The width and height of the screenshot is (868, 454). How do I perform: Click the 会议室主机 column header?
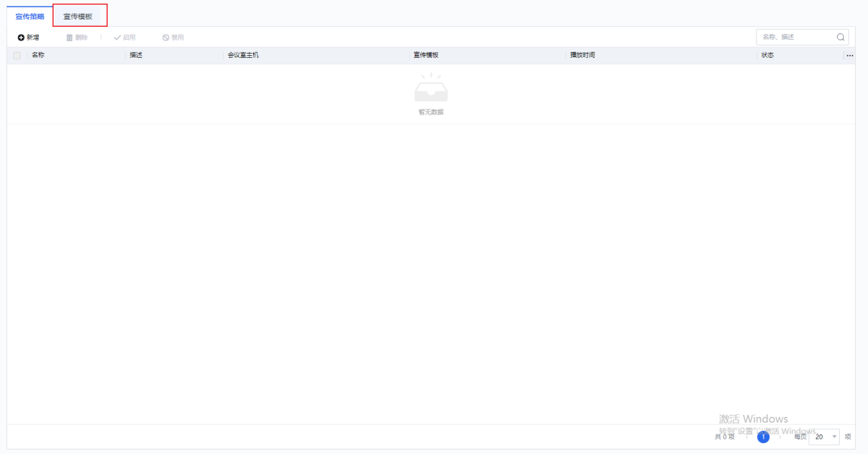point(243,56)
